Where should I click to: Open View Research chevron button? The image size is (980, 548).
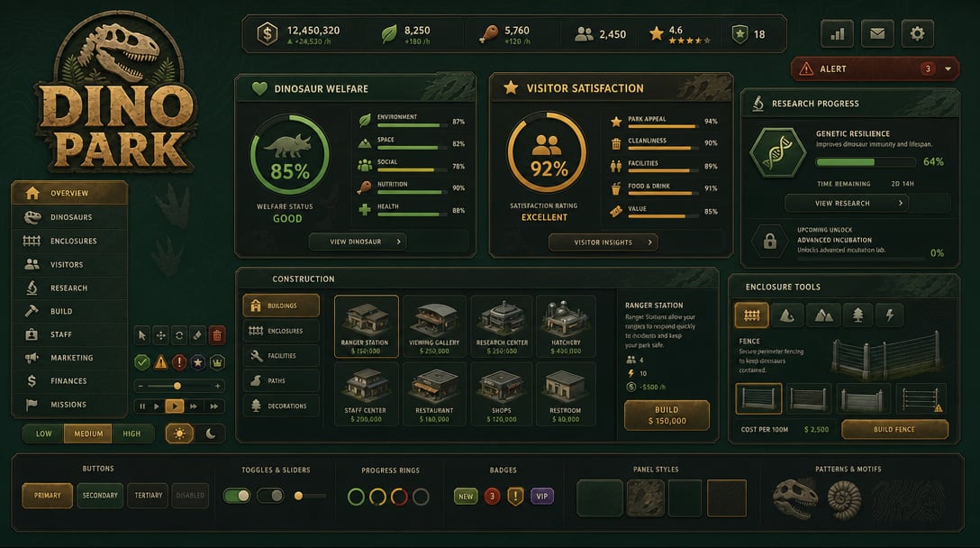tap(847, 204)
